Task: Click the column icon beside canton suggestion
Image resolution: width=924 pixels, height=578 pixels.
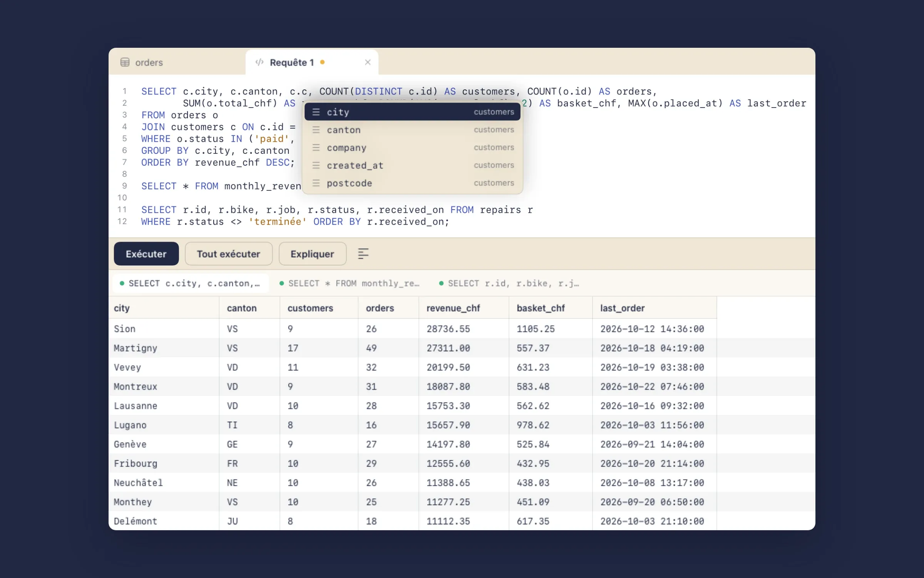Action: coord(316,130)
